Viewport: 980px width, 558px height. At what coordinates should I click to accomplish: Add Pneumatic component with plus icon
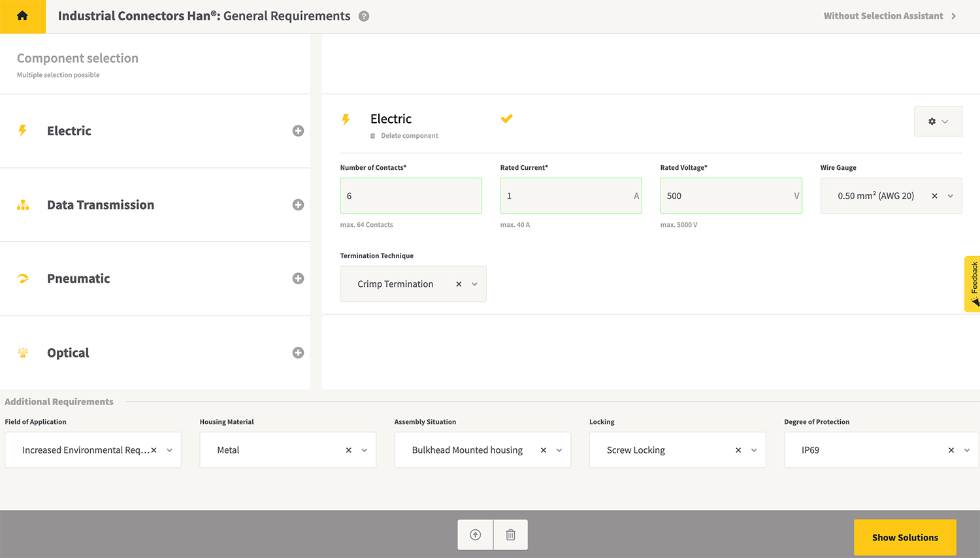298,278
